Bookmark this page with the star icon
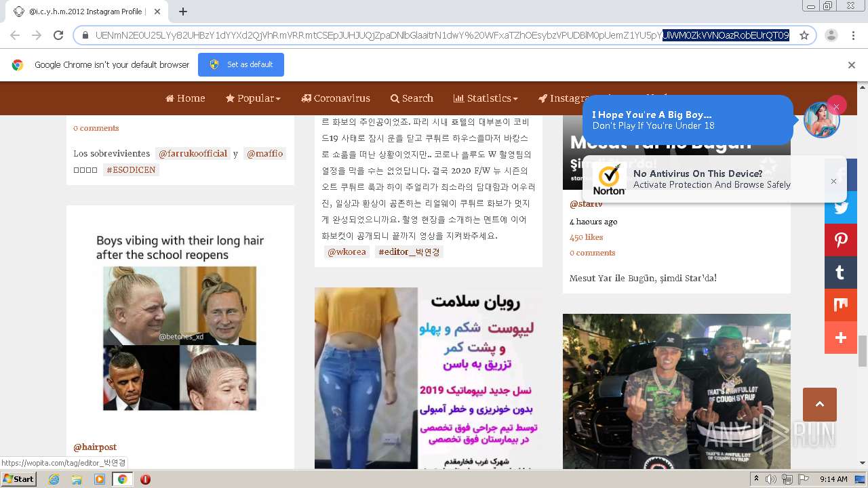Viewport: 868px width, 488px height. 804,35
